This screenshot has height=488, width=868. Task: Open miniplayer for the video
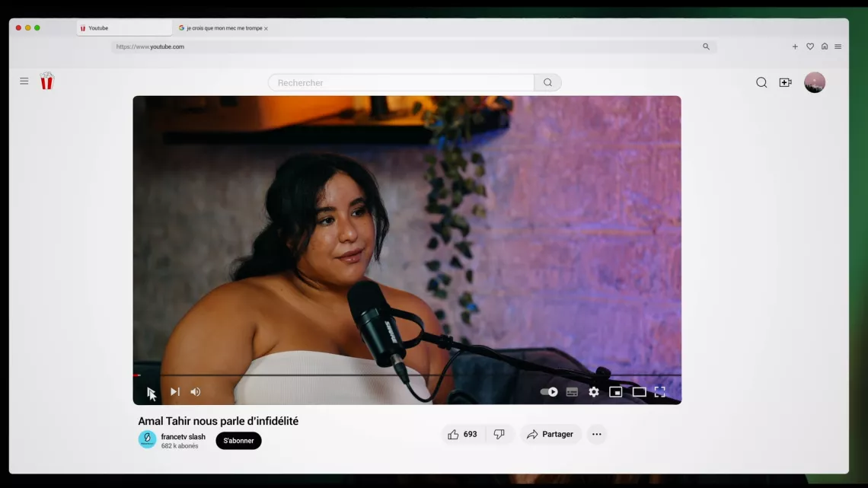pos(616,392)
